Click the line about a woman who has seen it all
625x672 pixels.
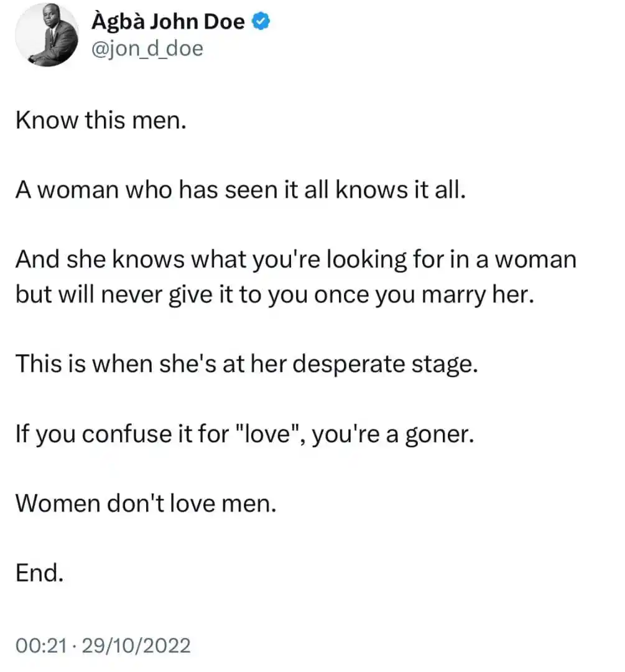(241, 189)
